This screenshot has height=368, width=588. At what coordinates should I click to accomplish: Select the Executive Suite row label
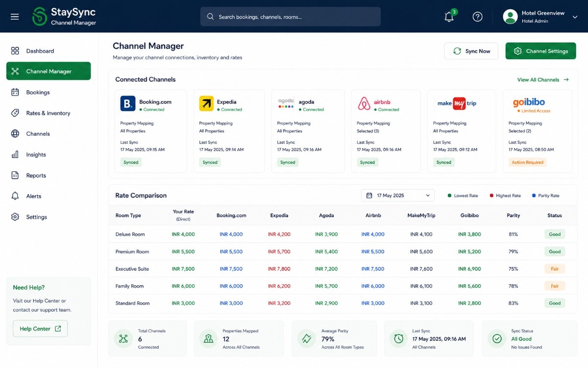click(x=132, y=269)
